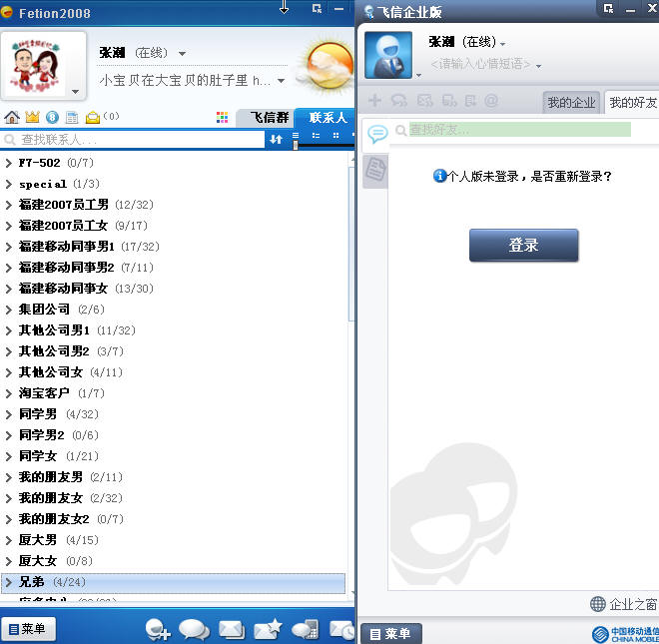The width and height of the screenshot is (659, 644).
Task: Select the 福建移动同事女 group row
Action: [x=174, y=289]
